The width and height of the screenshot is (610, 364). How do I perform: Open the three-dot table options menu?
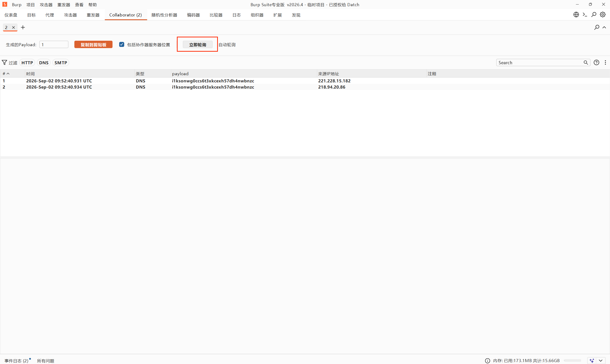605,63
